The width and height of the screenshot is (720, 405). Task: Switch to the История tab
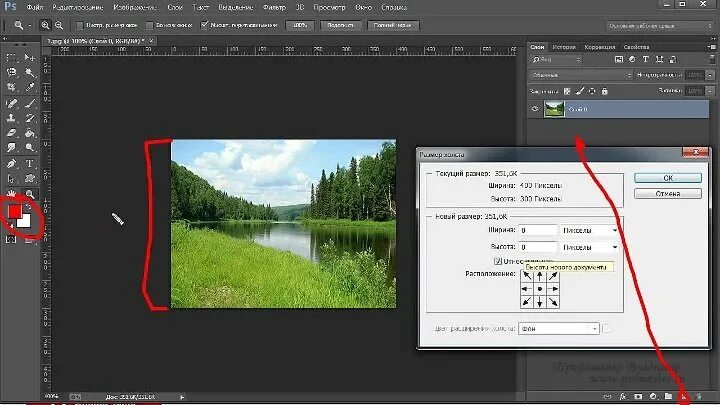pos(564,47)
